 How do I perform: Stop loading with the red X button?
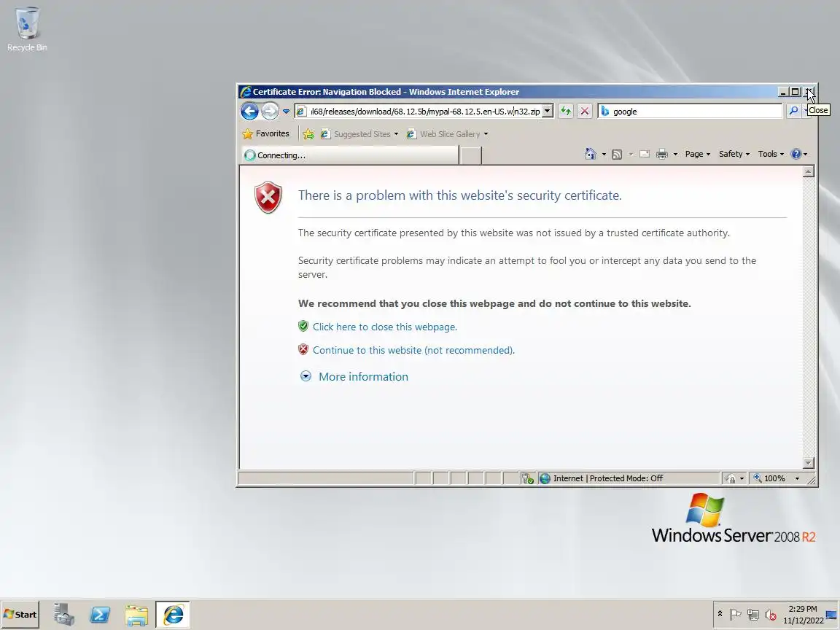(585, 112)
